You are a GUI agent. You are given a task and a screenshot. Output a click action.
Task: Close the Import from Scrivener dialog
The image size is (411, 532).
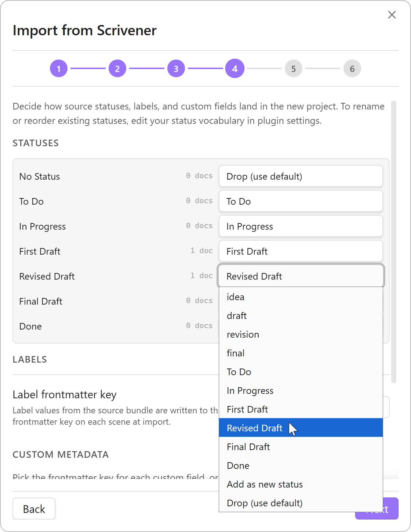click(392, 15)
